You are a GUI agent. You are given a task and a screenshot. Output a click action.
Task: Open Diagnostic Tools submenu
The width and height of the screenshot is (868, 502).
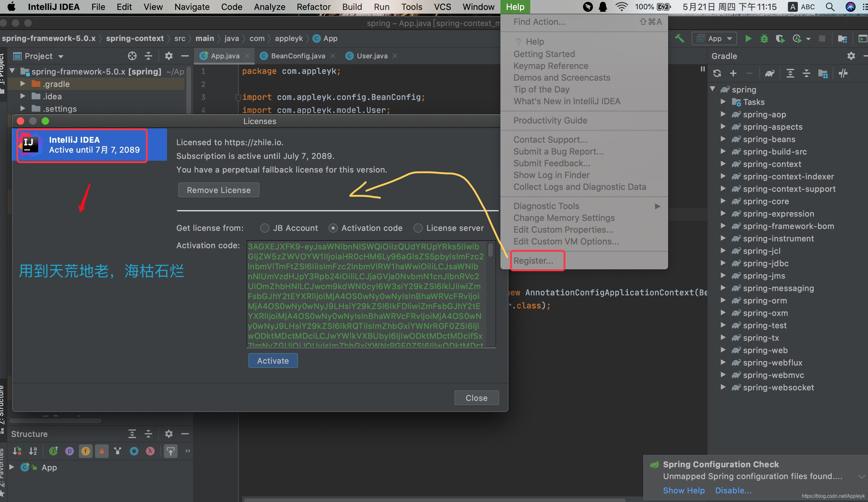pyautogui.click(x=584, y=206)
